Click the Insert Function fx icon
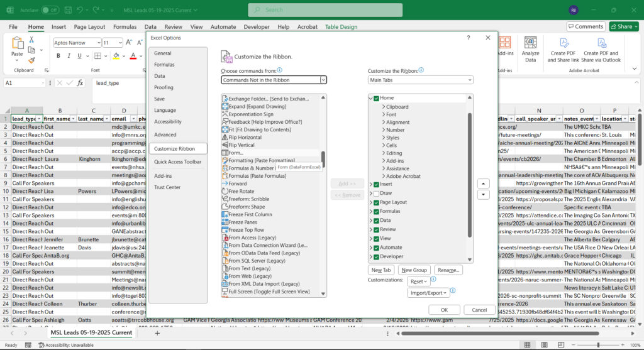 (x=80, y=83)
